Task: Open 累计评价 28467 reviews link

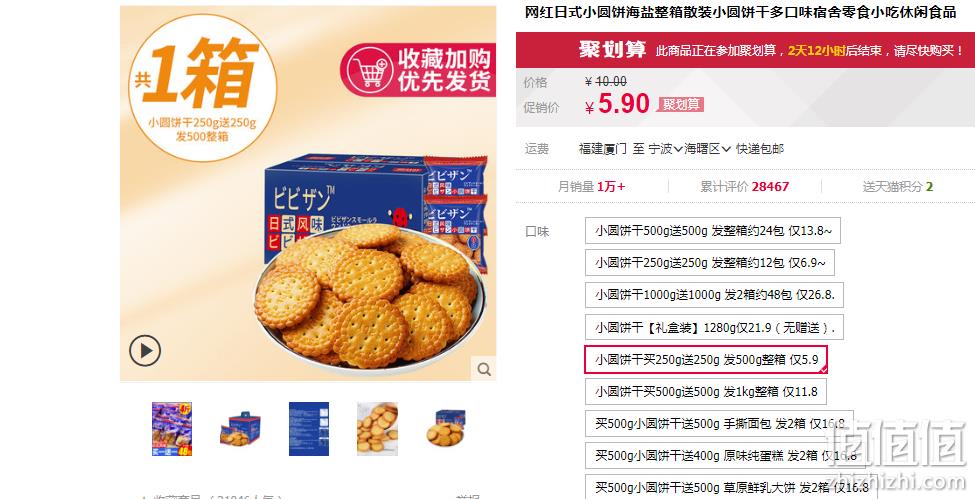Action: point(745,186)
